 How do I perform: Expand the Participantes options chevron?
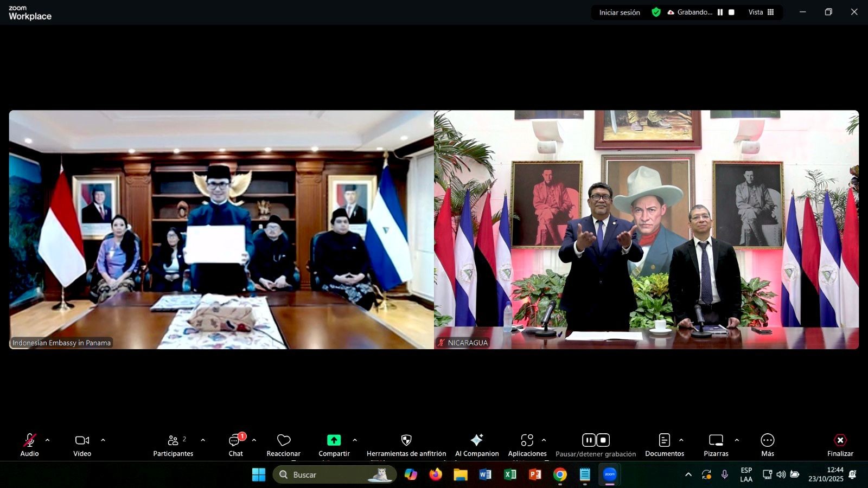[x=203, y=440]
